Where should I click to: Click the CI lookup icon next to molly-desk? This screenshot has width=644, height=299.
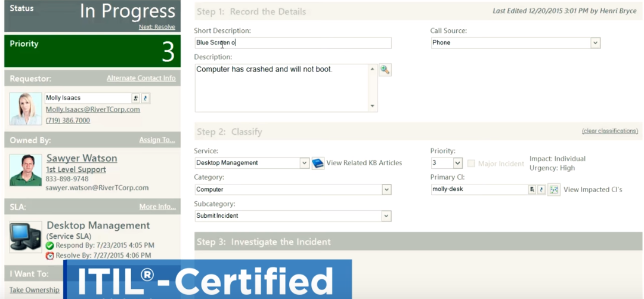(x=532, y=190)
